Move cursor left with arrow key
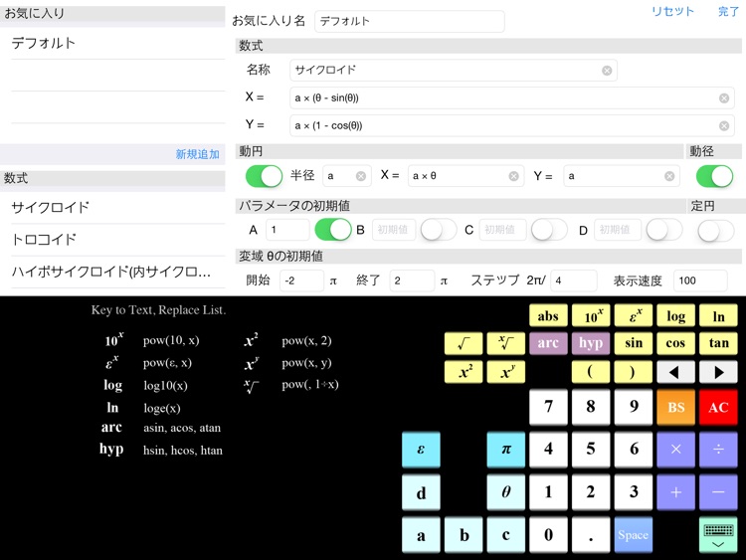The width and height of the screenshot is (746, 560). (675, 372)
